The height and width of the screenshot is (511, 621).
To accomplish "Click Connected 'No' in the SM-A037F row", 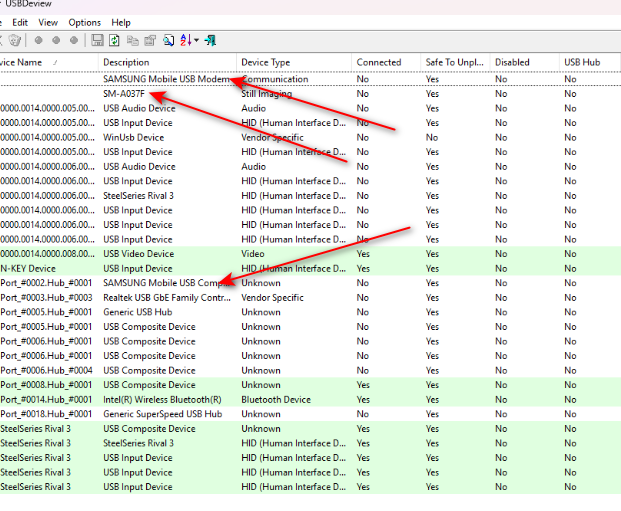I will click(363, 94).
